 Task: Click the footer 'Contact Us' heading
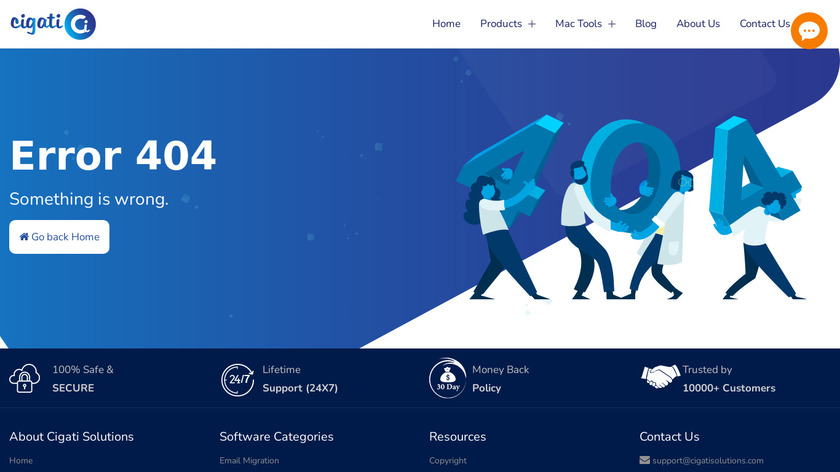669,437
